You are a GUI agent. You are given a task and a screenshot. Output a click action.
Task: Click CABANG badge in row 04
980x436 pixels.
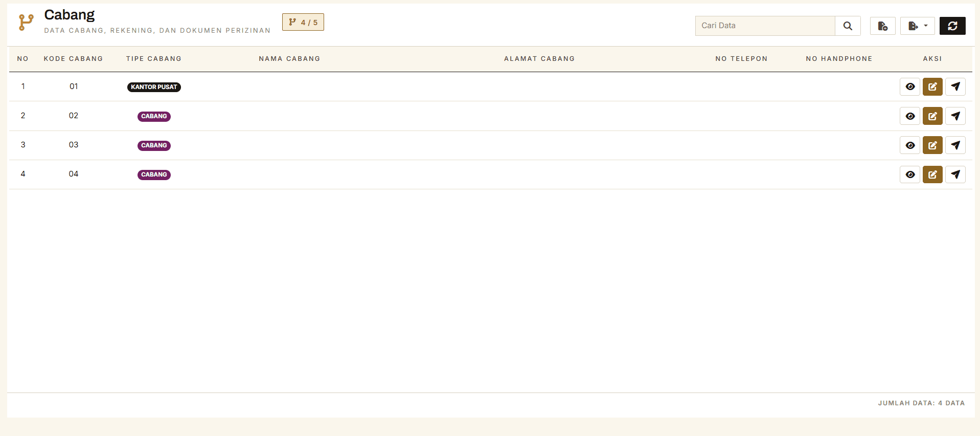coord(154,175)
